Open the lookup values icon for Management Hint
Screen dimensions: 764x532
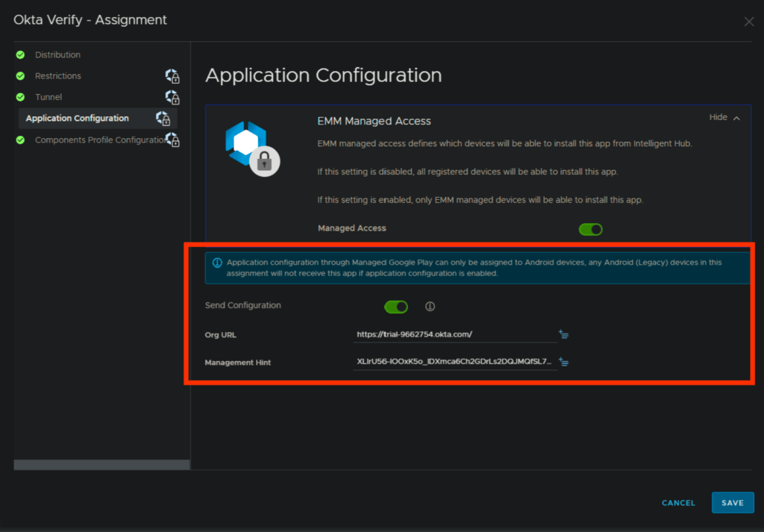(564, 363)
